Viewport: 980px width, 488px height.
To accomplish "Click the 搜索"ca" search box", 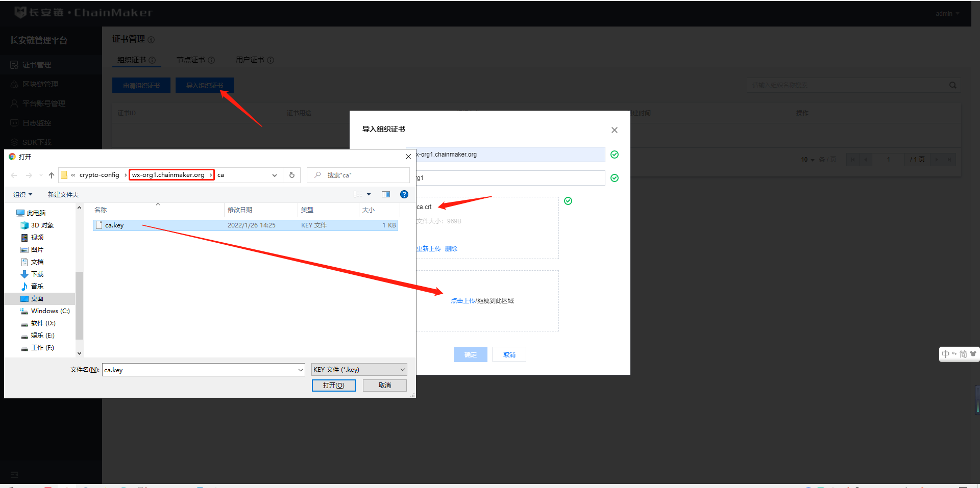I will coord(358,175).
